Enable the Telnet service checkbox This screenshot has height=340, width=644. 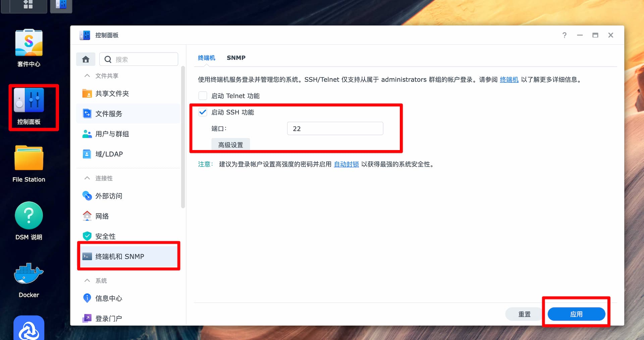point(203,96)
